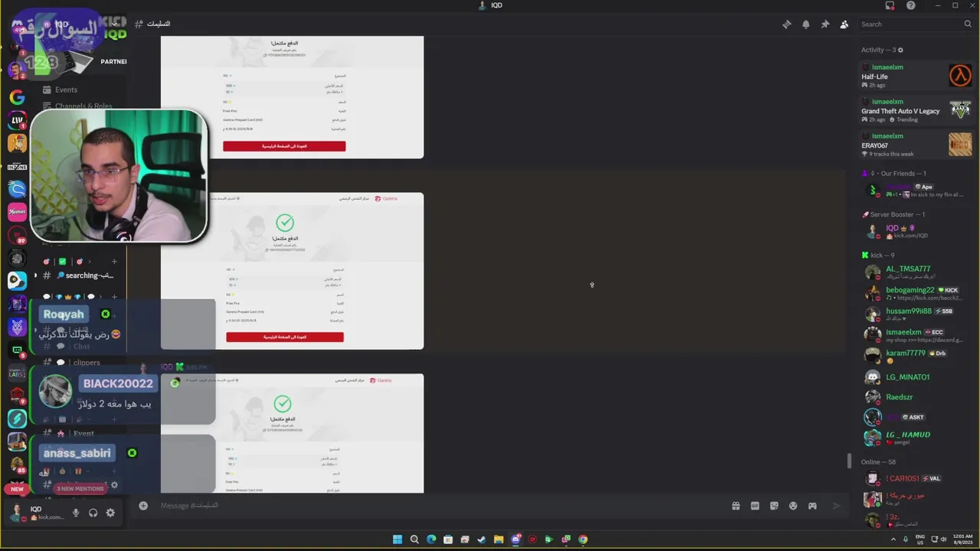
Task: Open Google Chrome from taskbar
Action: click(583, 540)
